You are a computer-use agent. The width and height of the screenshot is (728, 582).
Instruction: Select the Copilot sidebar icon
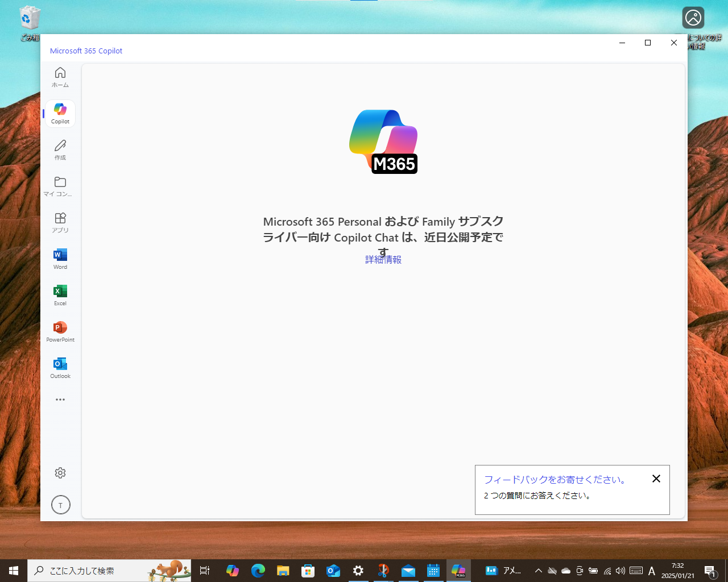[x=60, y=113]
